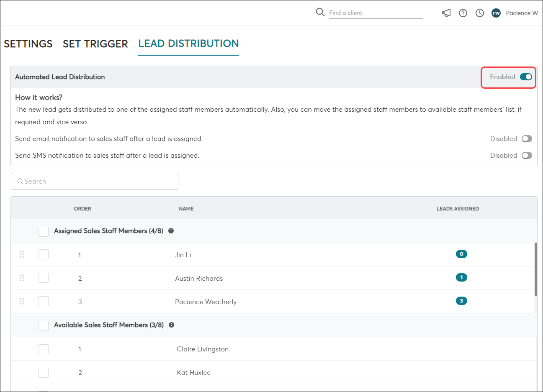Open info tooltip for Available Sales Staff Members
543x392 pixels.
[171, 325]
